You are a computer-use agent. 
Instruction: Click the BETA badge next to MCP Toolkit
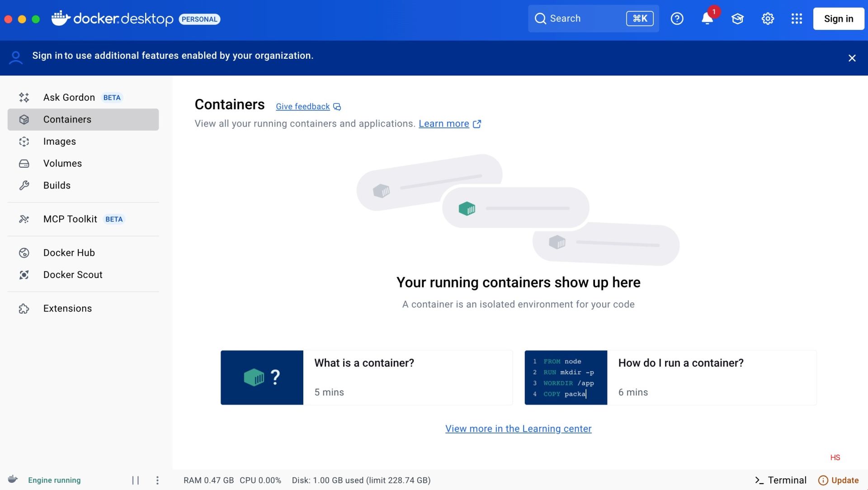[x=114, y=219]
